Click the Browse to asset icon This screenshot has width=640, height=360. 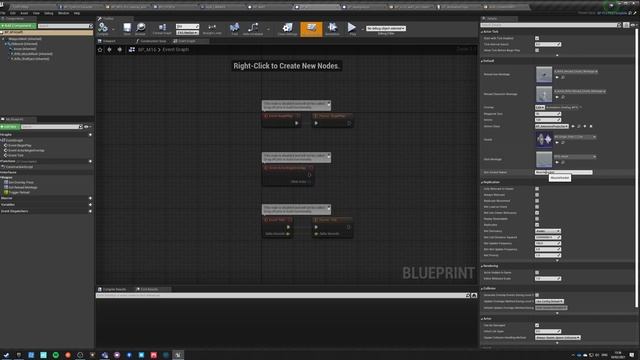pyautogui.click(x=140, y=28)
